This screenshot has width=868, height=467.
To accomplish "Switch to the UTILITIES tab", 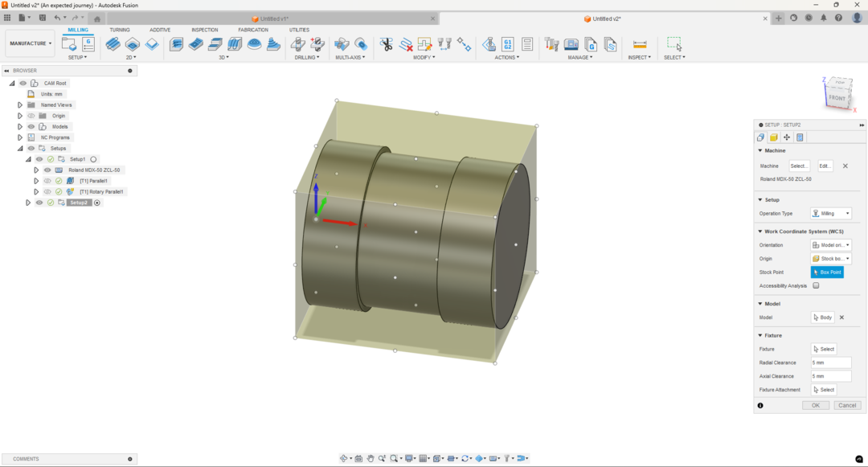I will click(x=299, y=30).
